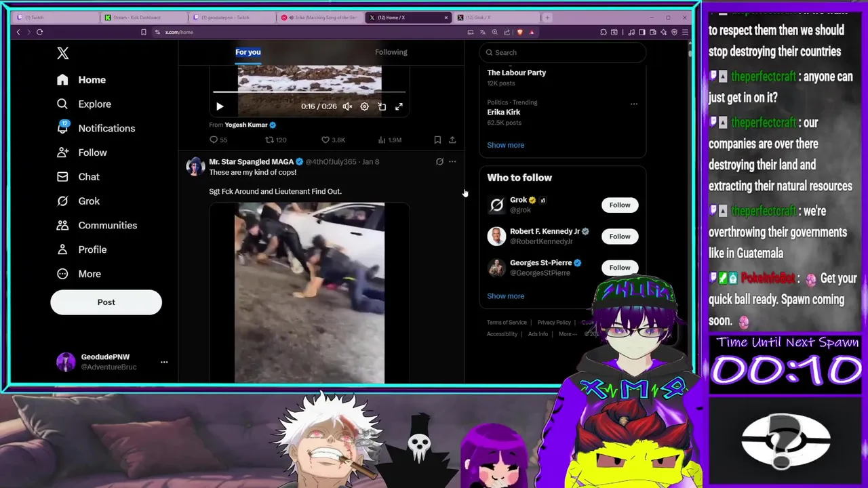Open Grok avatar in Who to follow
Screen dimensions: 868x488
pos(496,205)
